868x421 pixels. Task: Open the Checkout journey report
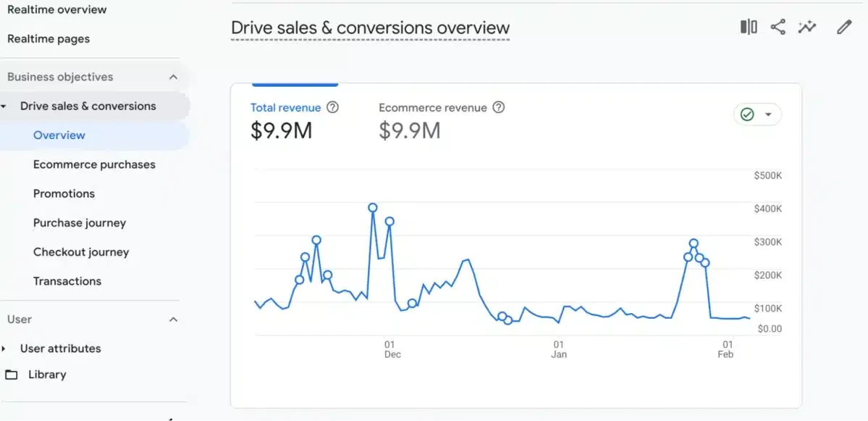pos(81,251)
